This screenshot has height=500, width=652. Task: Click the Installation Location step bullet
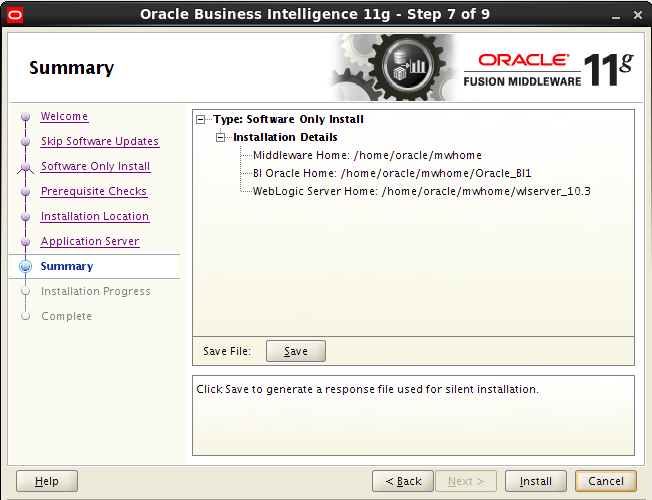click(25, 216)
